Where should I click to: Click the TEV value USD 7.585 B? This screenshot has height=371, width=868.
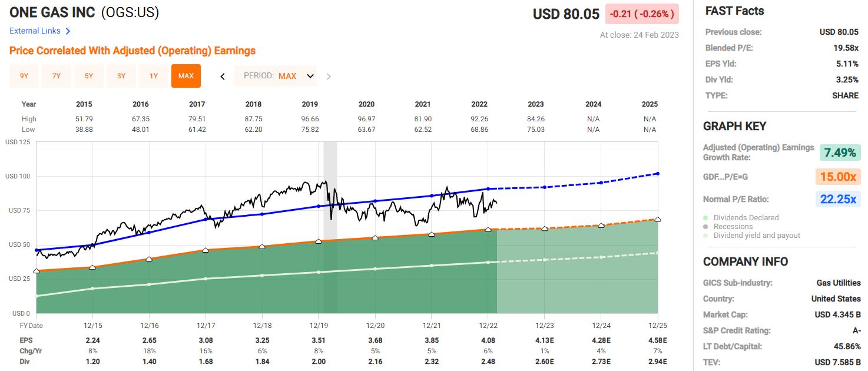click(x=838, y=362)
